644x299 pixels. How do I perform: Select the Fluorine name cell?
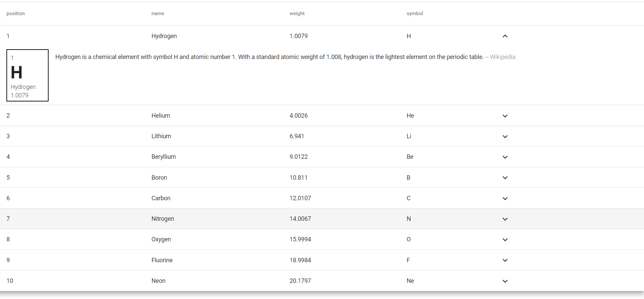162,260
